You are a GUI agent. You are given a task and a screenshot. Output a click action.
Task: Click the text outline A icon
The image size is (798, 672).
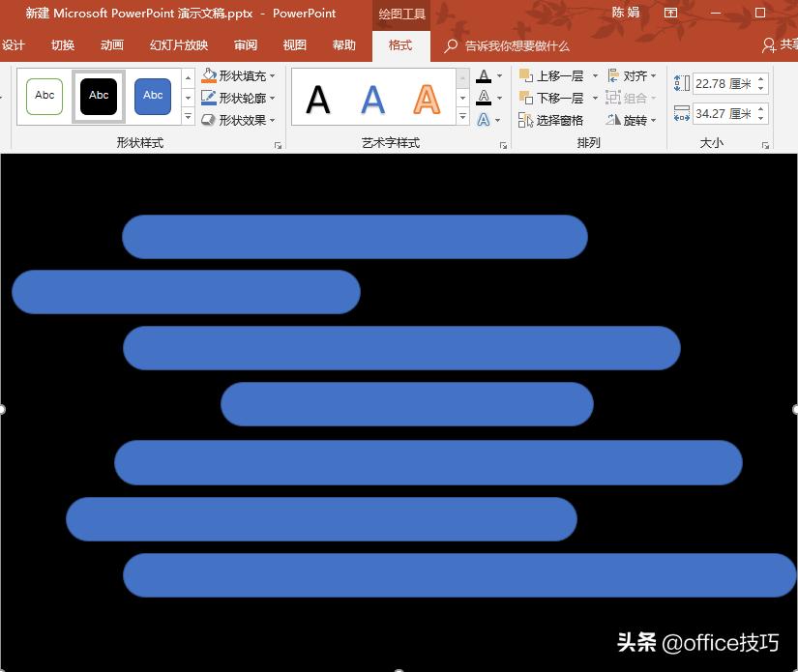point(484,97)
